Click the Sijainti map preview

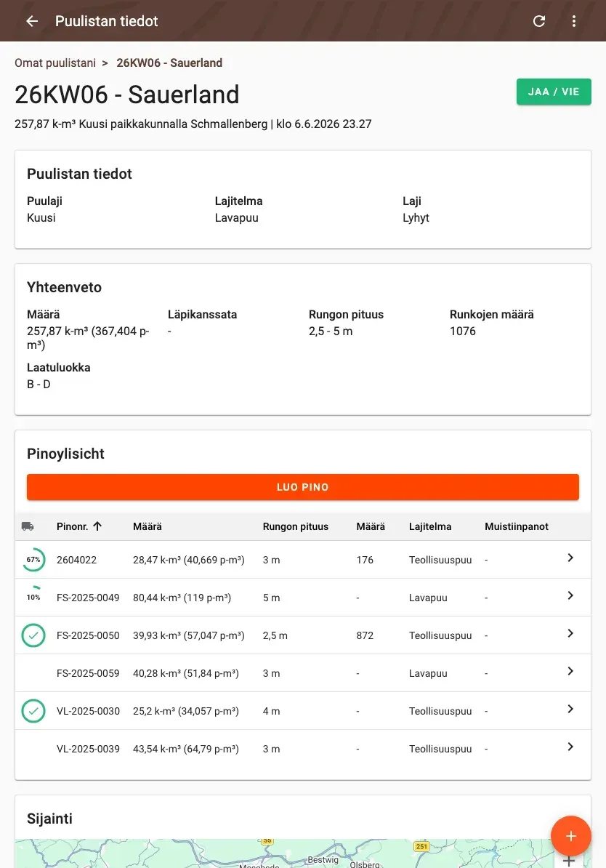tap(303, 853)
